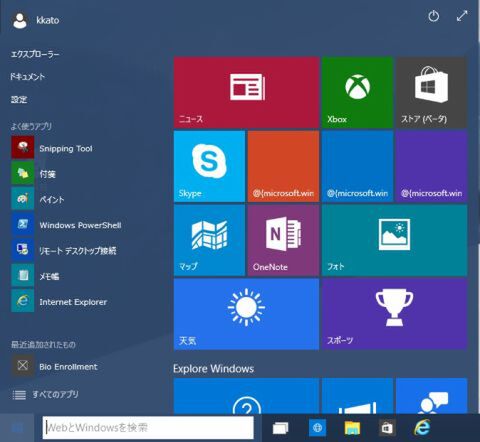Click the 最近追加されたもの section heading
The image size is (480, 442).
click(43, 344)
